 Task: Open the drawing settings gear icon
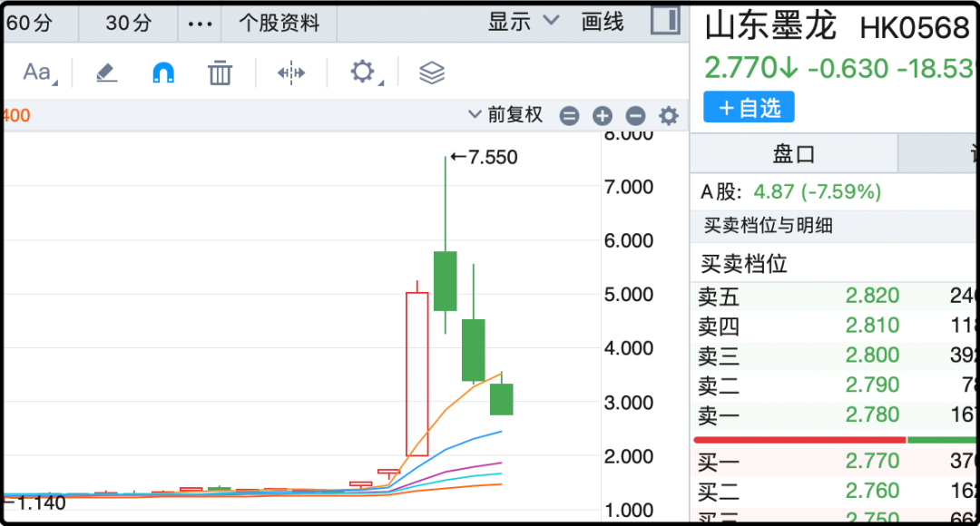[x=363, y=73]
